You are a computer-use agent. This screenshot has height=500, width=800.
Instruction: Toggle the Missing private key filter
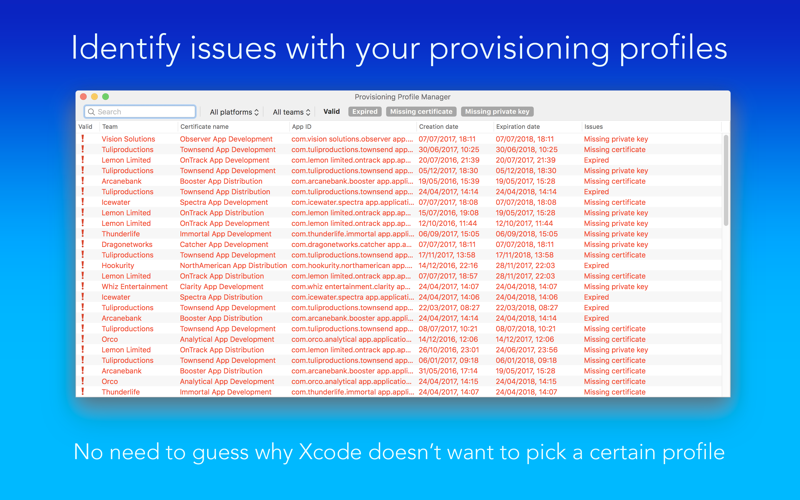coord(497,111)
